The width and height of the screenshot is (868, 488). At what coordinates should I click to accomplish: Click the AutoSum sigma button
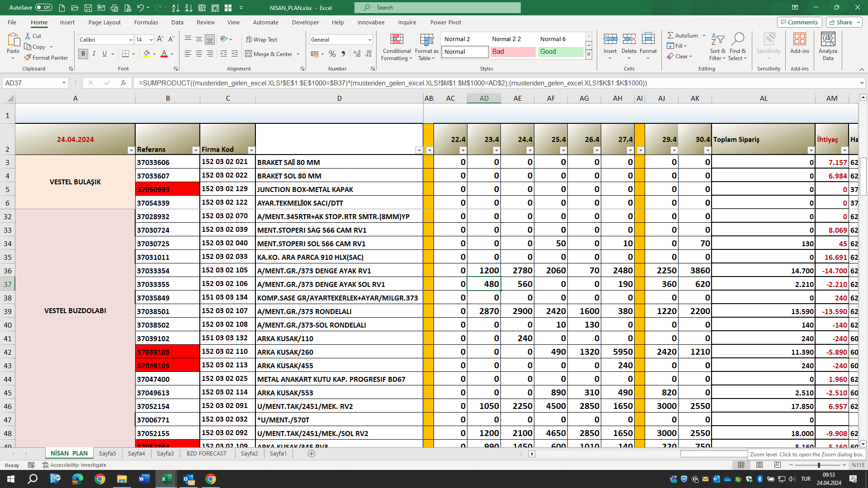tap(683, 35)
